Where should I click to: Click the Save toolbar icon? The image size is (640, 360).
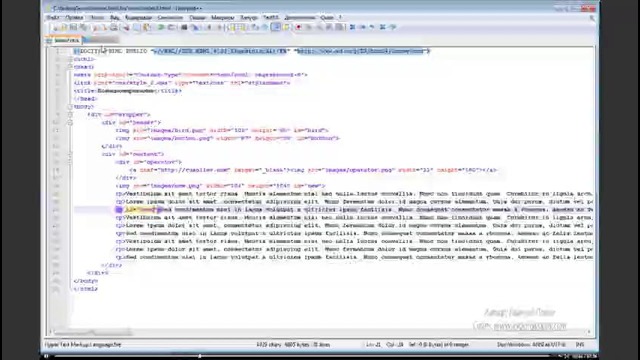click(x=73, y=27)
